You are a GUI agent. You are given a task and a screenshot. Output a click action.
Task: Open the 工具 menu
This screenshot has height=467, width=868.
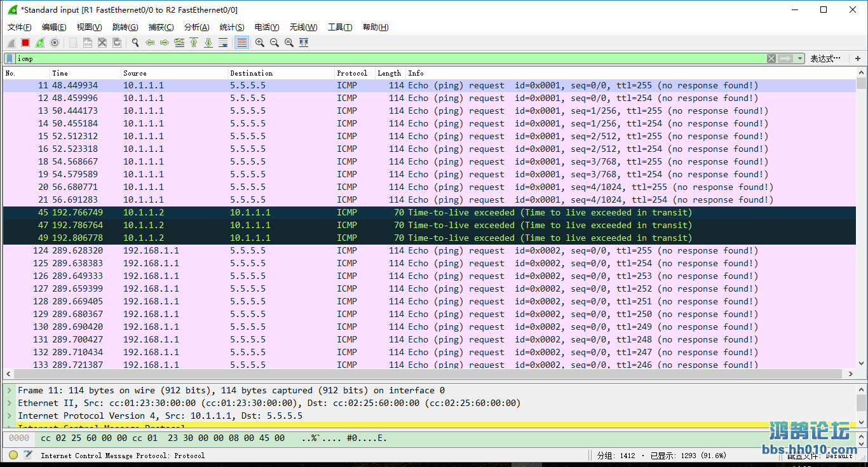tap(340, 27)
